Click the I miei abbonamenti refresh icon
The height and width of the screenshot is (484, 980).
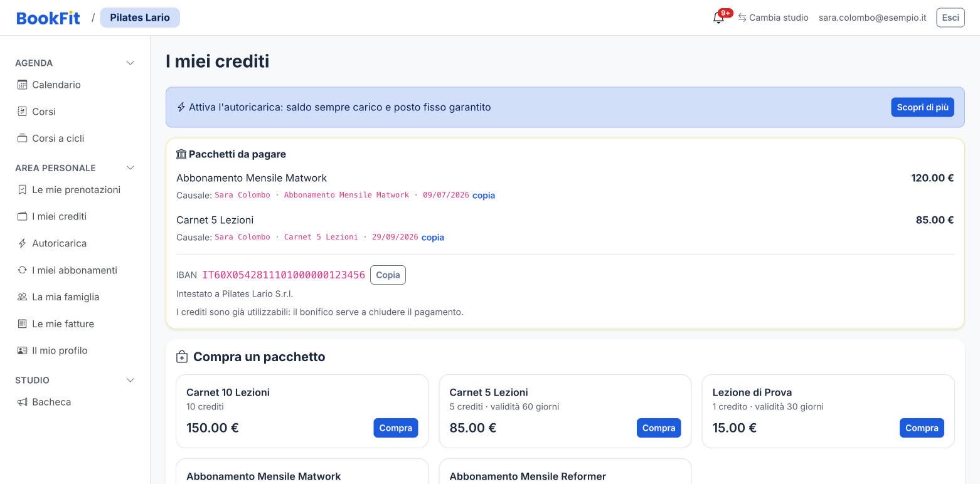(22, 270)
